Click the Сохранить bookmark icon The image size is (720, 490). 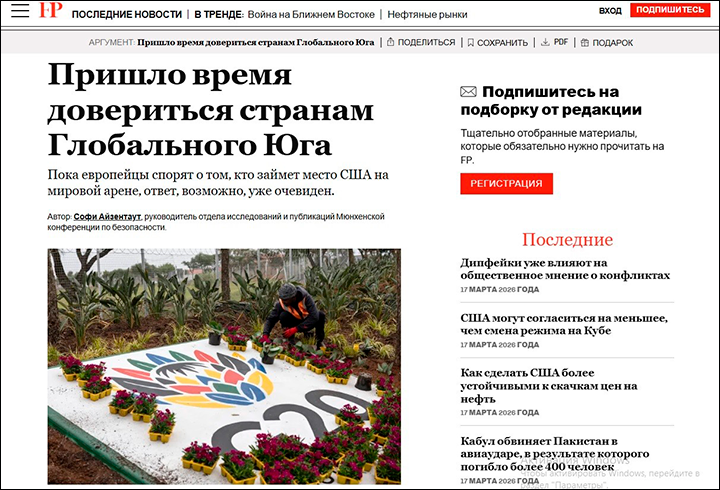coord(470,43)
